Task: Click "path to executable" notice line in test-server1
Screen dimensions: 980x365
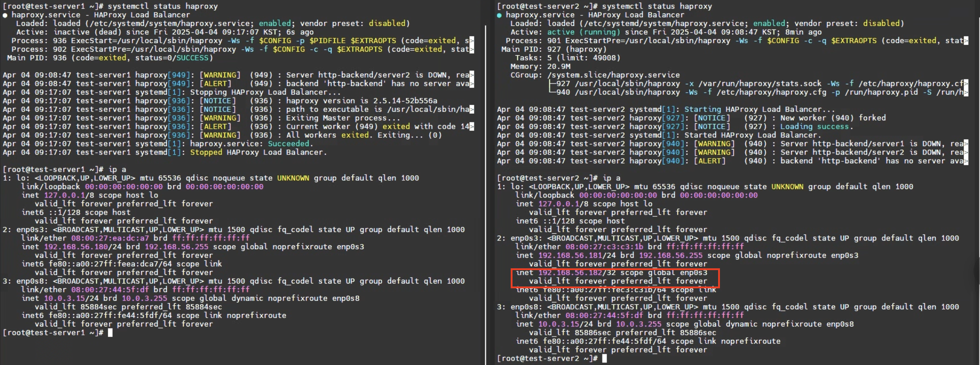Action: coord(238,109)
